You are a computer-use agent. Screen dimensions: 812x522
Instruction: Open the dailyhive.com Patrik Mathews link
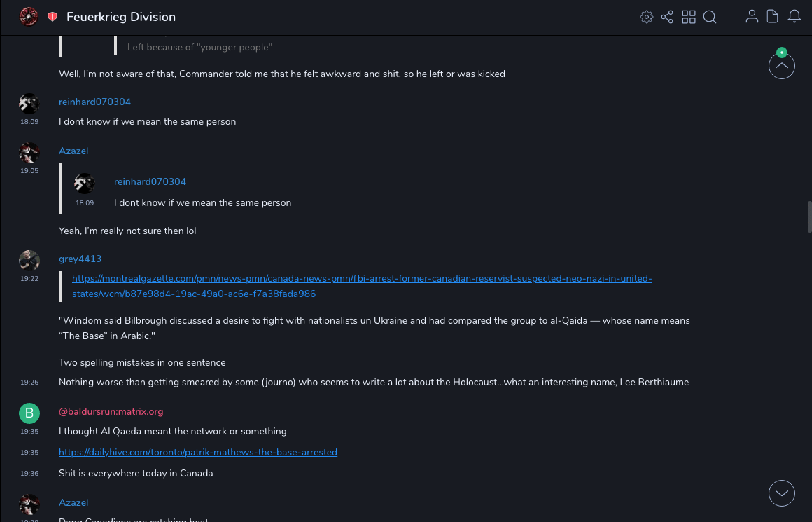(198, 453)
